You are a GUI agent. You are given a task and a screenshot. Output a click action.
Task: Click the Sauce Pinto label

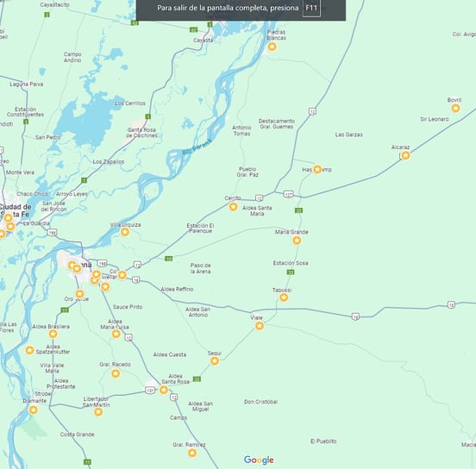(128, 307)
